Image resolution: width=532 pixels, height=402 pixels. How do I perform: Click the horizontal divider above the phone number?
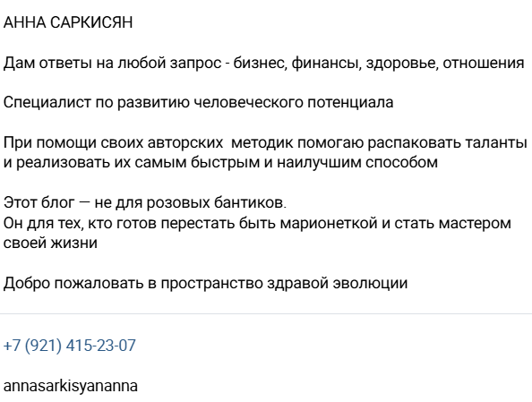pos(266,313)
